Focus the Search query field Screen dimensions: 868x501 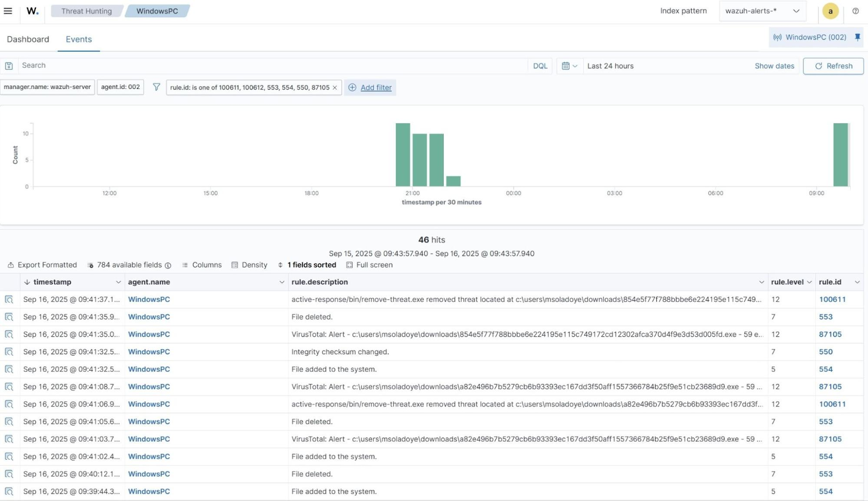[273, 66]
